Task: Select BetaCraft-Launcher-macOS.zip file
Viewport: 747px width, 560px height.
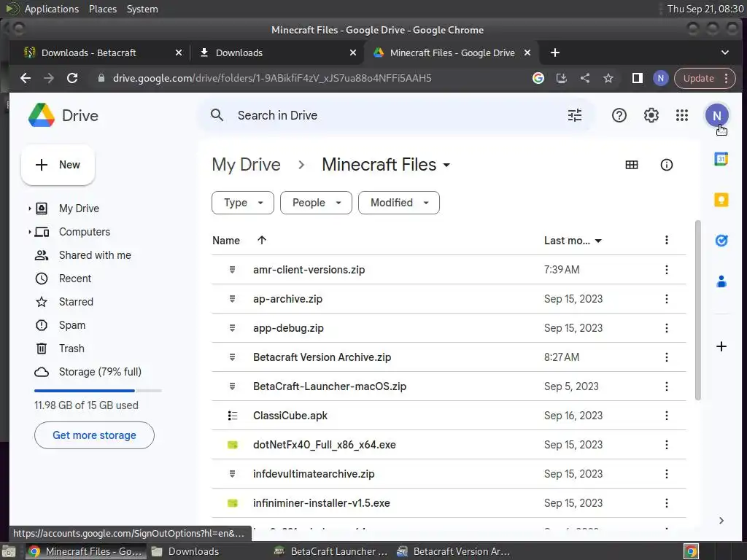Action: [449, 386]
